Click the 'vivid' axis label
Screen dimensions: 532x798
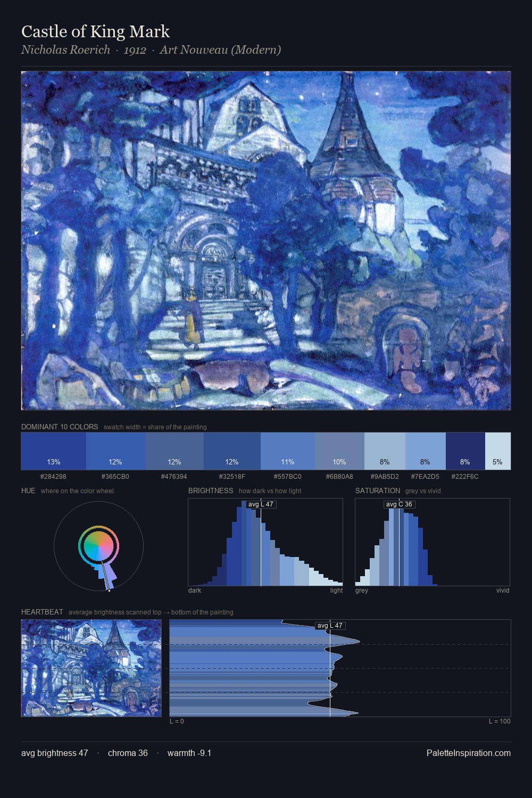[x=503, y=591]
